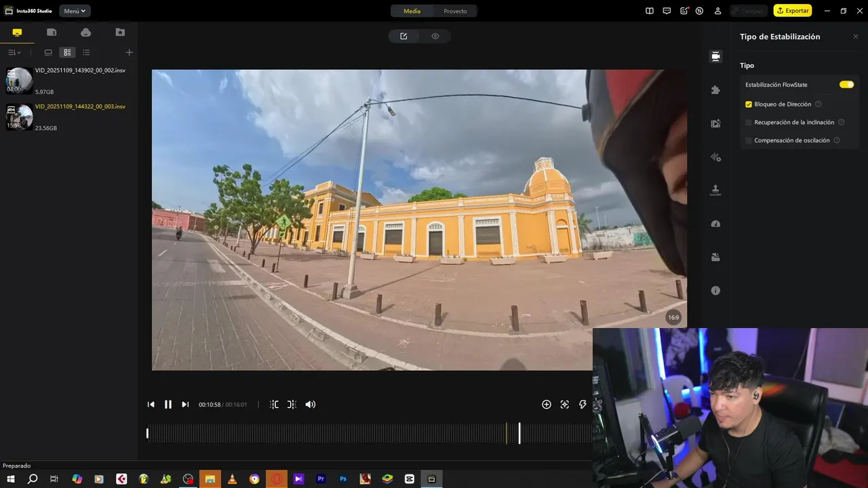Switch to preview eye mode
The width and height of the screenshot is (868, 488).
(435, 37)
